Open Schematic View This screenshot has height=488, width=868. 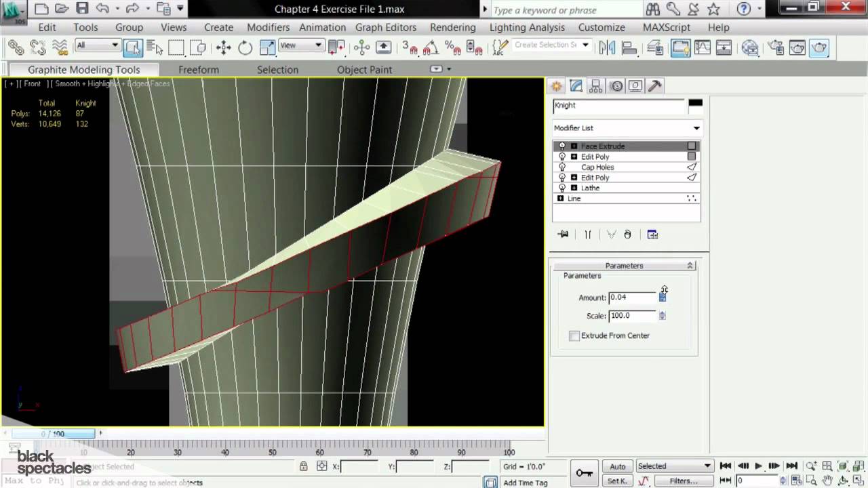click(x=724, y=47)
